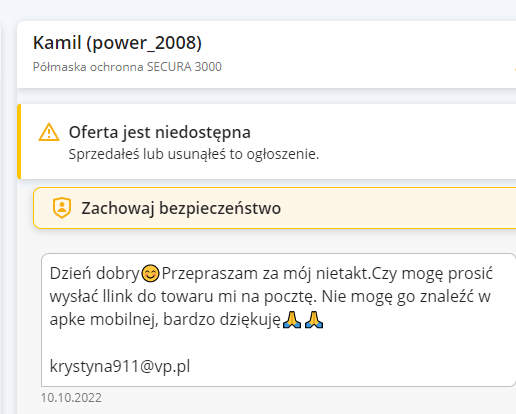Viewport: 516px width, 414px height.
Task: Click the krystyna911@vp.pl email address
Action: (x=120, y=366)
